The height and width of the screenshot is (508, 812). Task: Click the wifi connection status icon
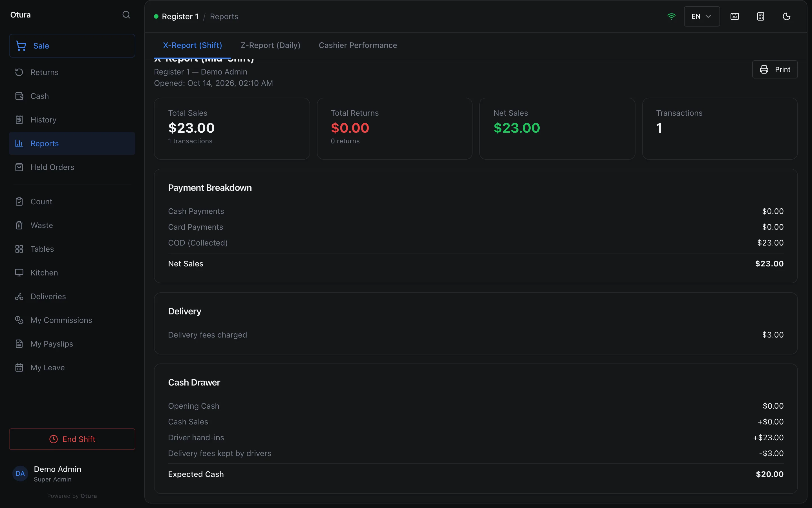click(x=671, y=16)
